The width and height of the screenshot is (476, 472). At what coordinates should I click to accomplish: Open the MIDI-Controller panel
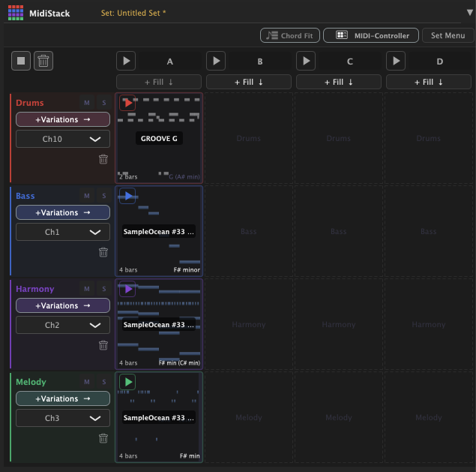tap(371, 35)
